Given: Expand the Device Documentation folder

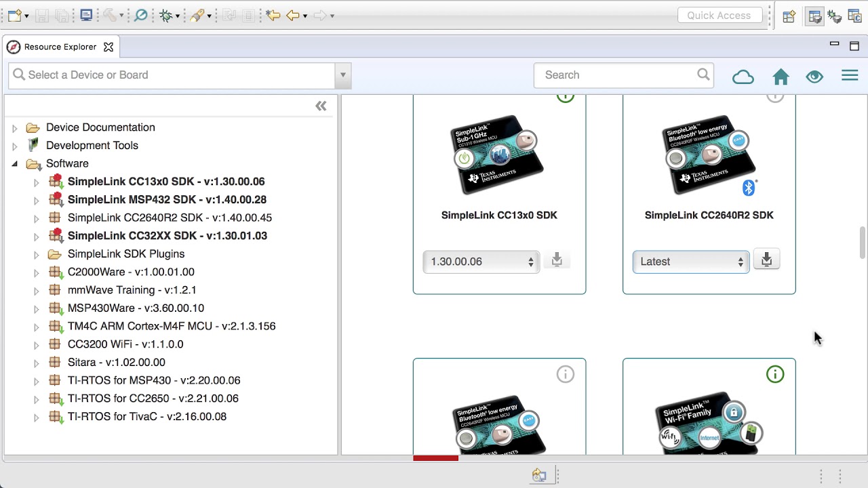Looking at the screenshot, I should (x=14, y=127).
